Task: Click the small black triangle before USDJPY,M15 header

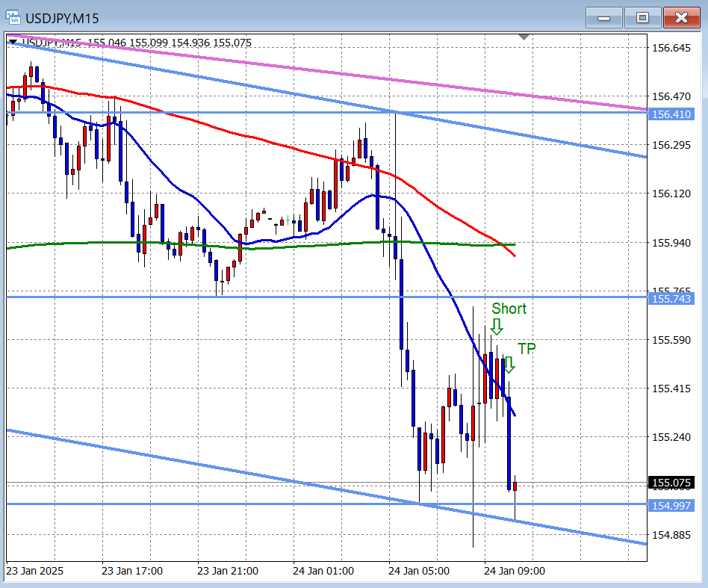Action: pyautogui.click(x=13, y=43)
